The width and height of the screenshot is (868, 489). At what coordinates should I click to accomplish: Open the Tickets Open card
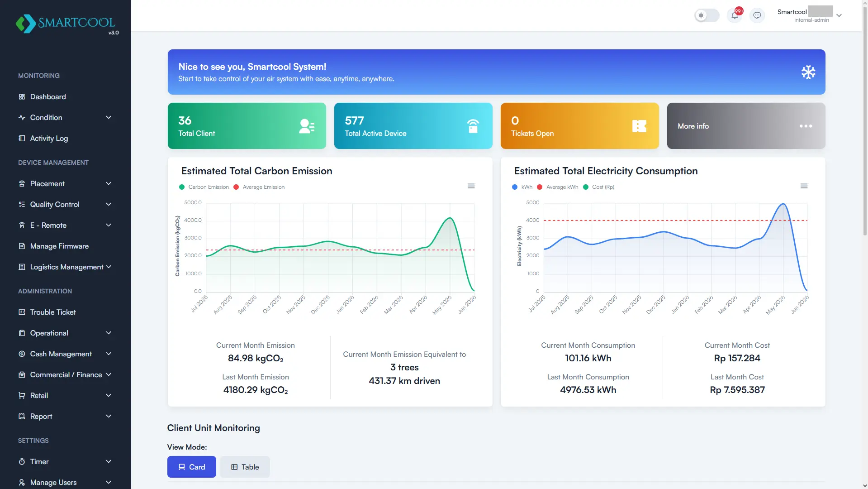579,126
